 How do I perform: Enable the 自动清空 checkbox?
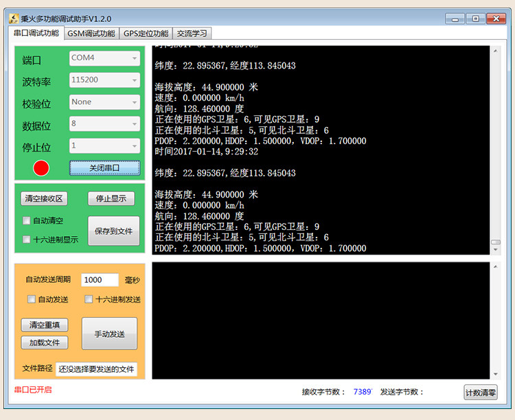(x=27, y=221)
